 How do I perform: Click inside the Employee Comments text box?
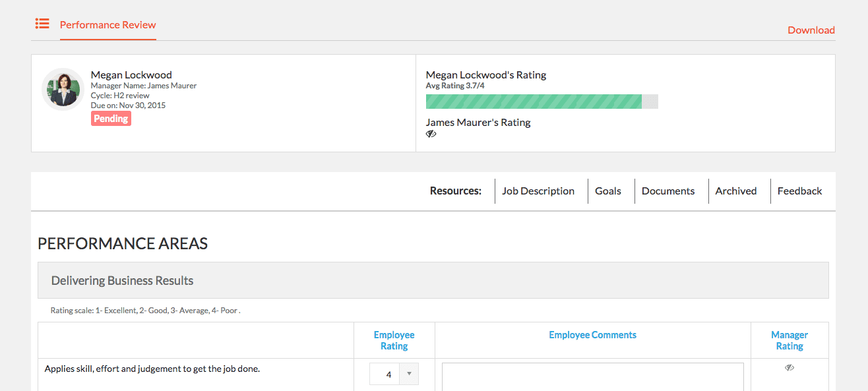pos(593,376)
